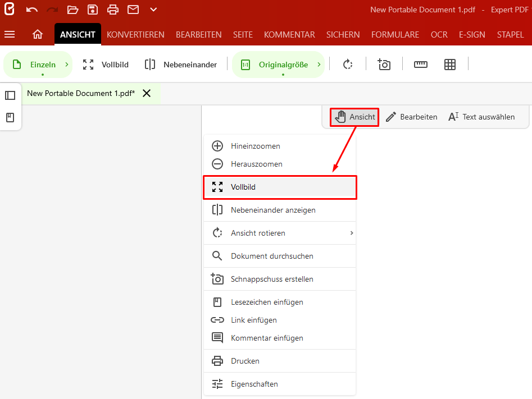Click the snapshot camera toolbar icon
The width and height of the screenshot is (532, 399).
(x=384, y=64)
